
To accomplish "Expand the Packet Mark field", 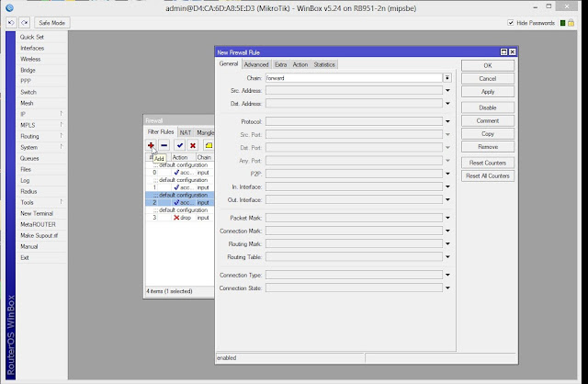I will pyautogui.click(x=447, y=218).
